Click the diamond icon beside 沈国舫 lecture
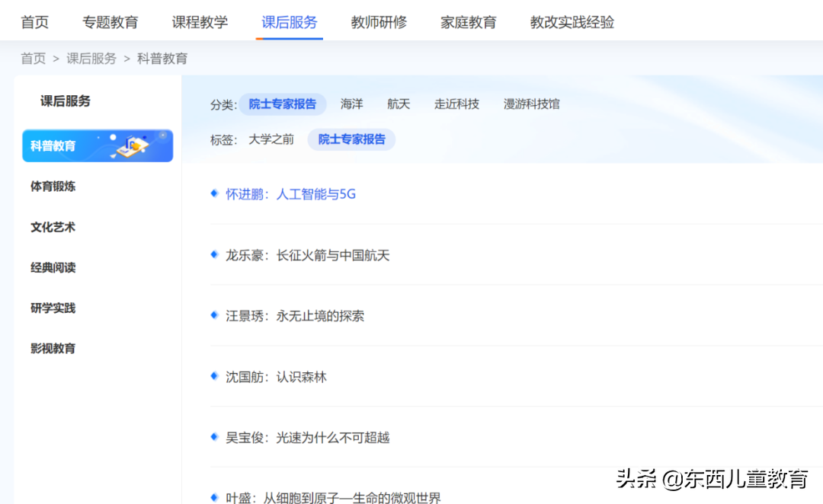This screenshot has height=504, width=823. pos(213,375)
